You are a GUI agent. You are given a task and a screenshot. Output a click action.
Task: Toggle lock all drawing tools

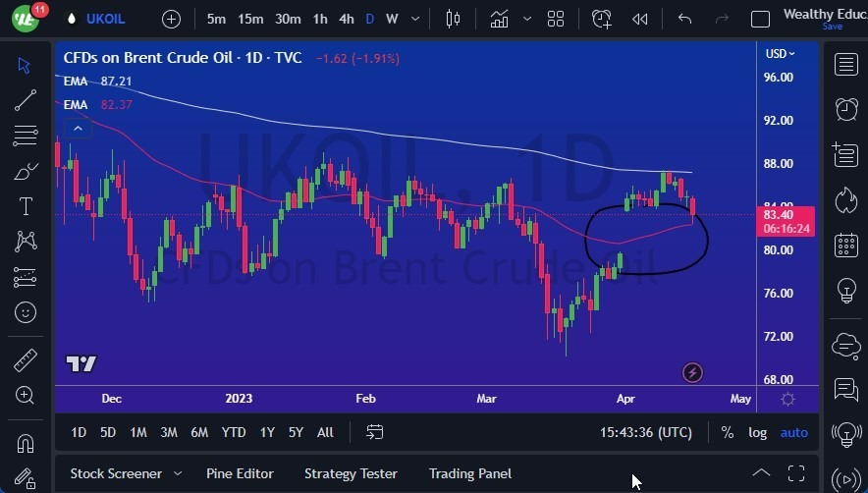pos(26,477)
